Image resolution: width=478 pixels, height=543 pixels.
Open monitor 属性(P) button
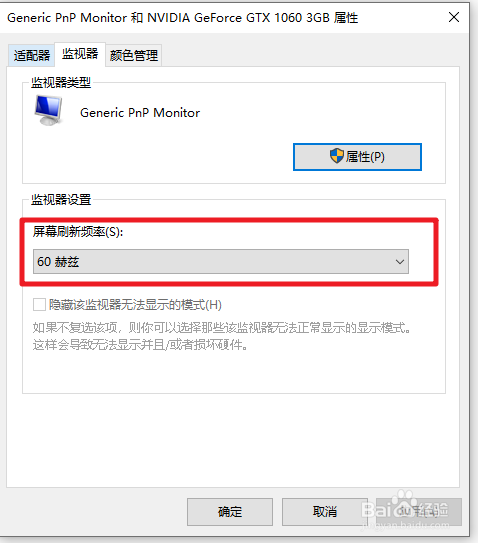(x=357, y=157)
